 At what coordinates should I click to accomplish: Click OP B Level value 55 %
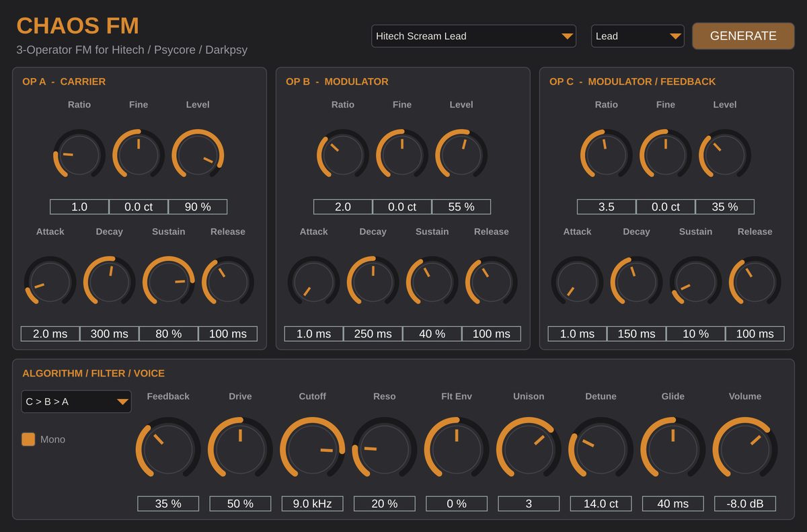click(461, 206)
